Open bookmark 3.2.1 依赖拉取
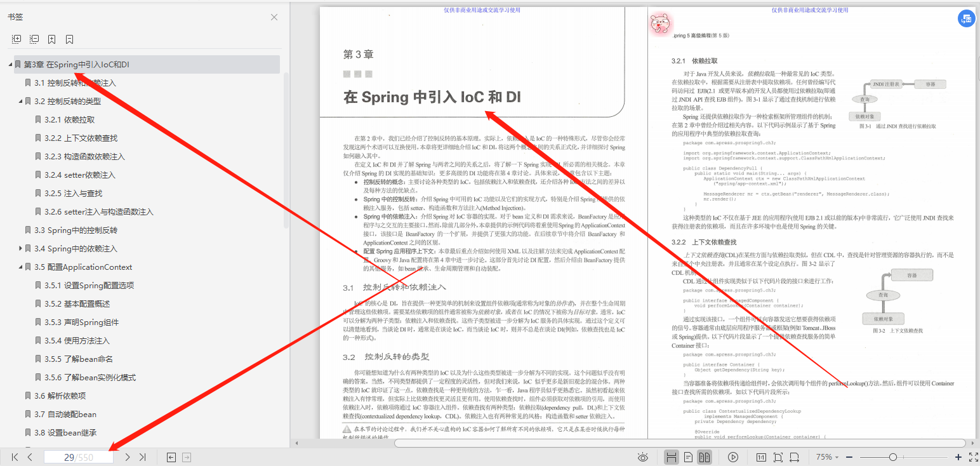The height and width of the screenshot is (466, 980). [x=69, y=120]
